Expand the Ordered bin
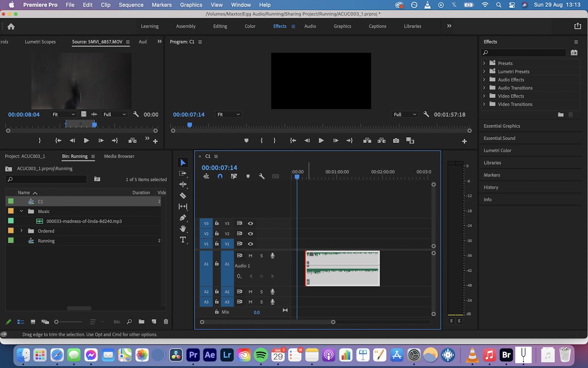The width and height of the screenshot is (588, 368). click(x=21, y=231)
